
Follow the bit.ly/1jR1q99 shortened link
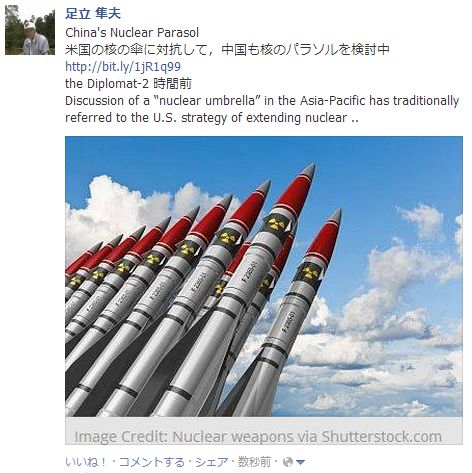tap(123, 67)
